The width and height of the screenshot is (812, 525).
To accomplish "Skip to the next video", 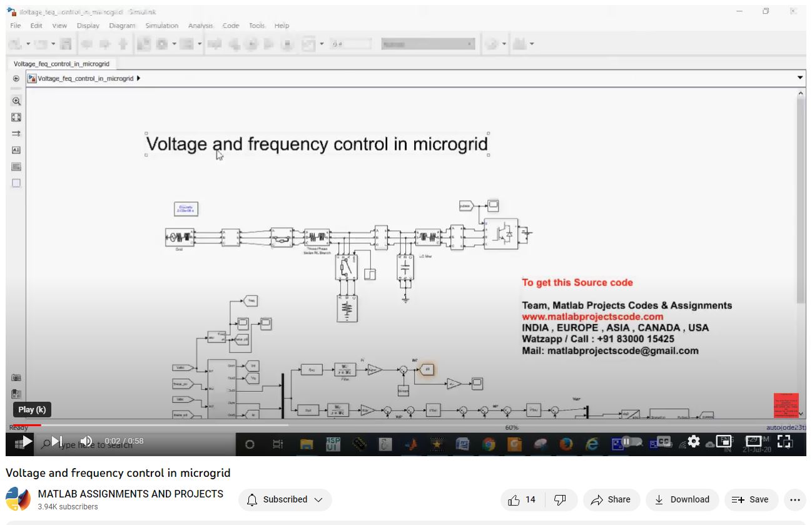I will point(56,441).
